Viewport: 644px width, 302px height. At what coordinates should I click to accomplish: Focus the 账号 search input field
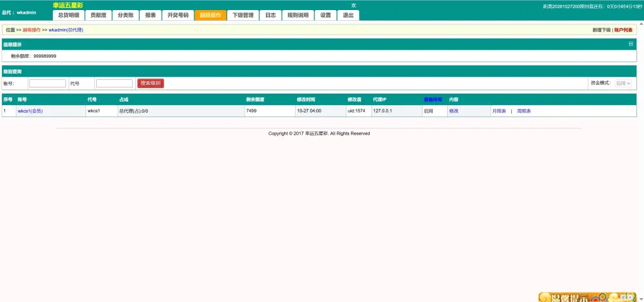pos(48,84)
